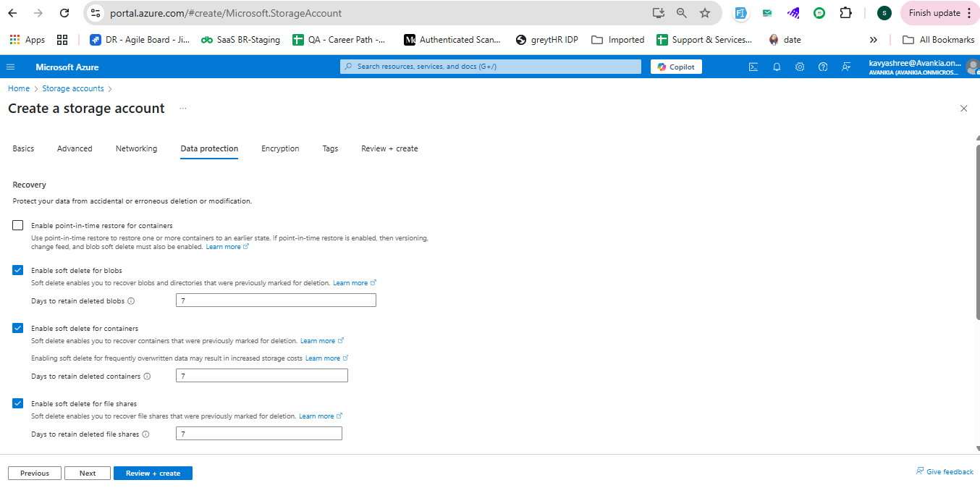Enable point-in-time restore for containers
The width and height of the screenshot is (980, 488).
click(x=18, y=225)
